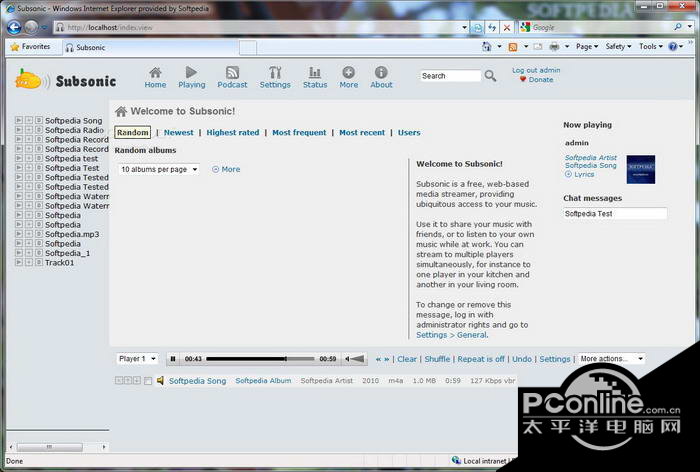Click play icon next to Track01
This screenshot has height=472, width=700.
pyautogui.click(x=19, y=262)
